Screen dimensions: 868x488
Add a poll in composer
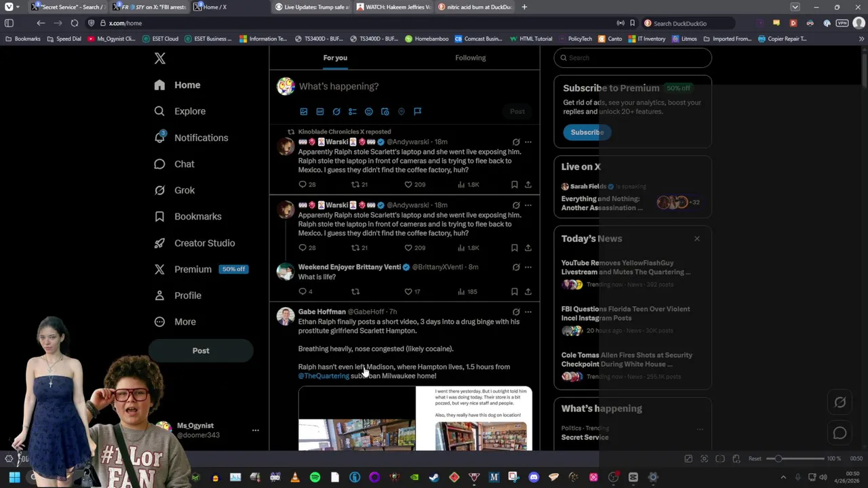353,111
